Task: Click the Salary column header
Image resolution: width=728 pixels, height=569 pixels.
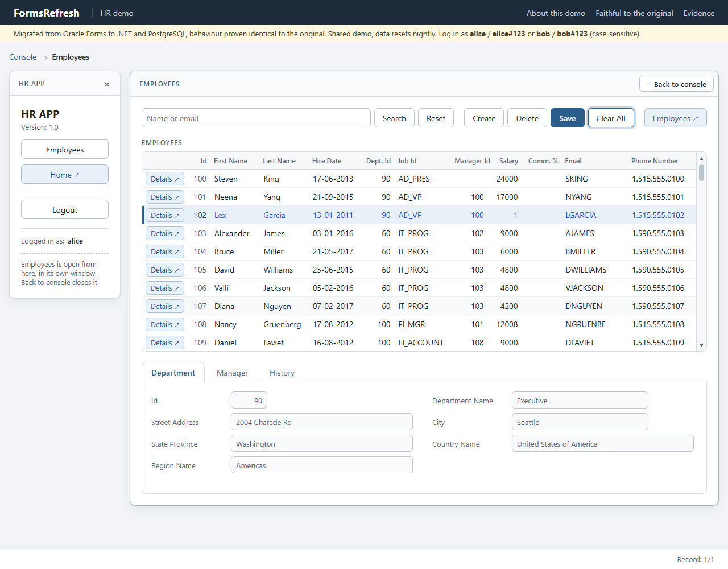Action: coord(508,161)
